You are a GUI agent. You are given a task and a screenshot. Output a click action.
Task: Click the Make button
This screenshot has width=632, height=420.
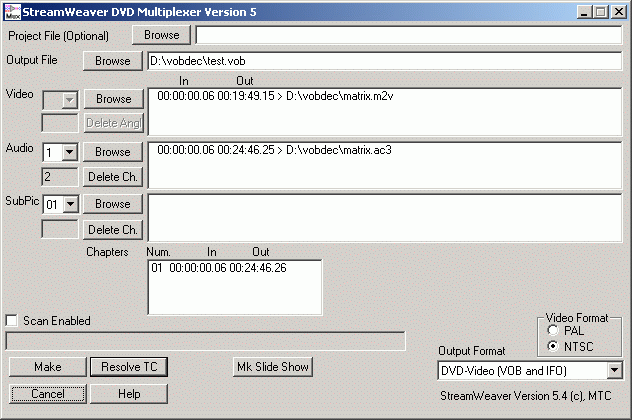[x=48, y=367]
